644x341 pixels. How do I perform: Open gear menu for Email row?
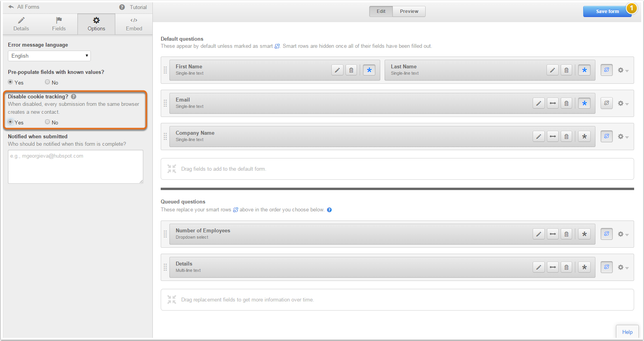(623, 104)
